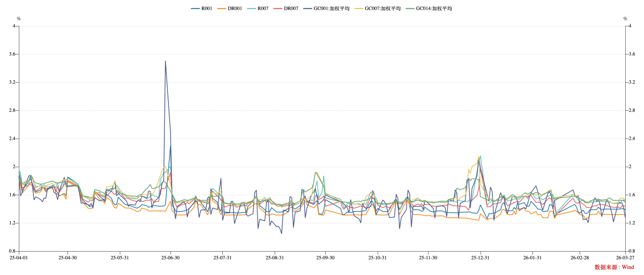Click the 25-12-31 date label
The width and height of the screenshot is (644, 275).
(x=480, y=258)
